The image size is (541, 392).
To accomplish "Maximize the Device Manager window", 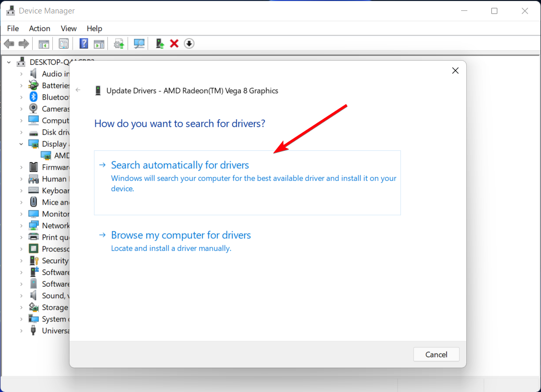I will coord(494,11).
